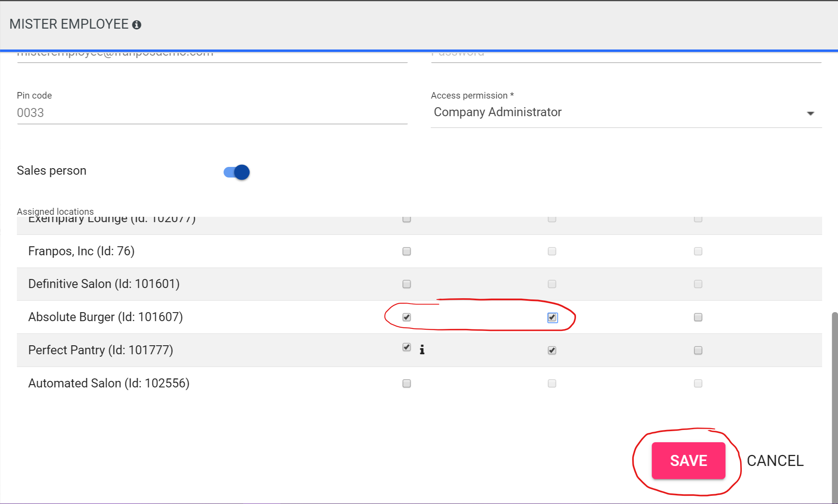Uncheck first checkbox for Absolute Burger

(407, 317)
